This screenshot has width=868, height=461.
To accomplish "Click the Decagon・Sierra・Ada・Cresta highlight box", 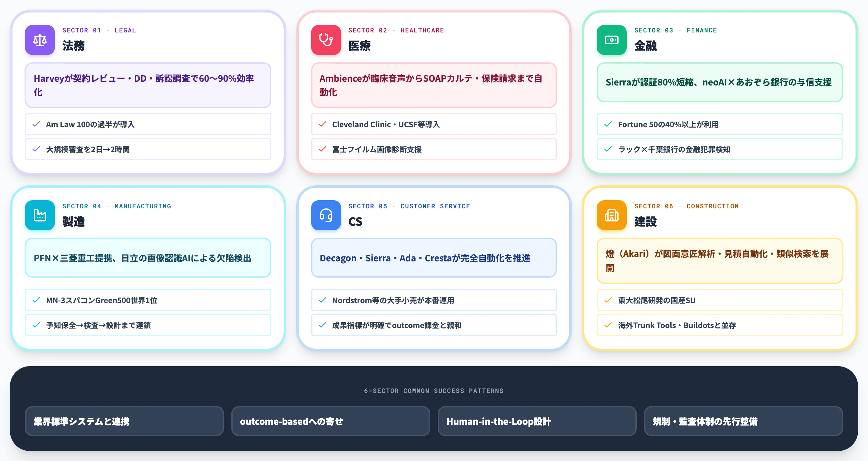I will point(434,258).
